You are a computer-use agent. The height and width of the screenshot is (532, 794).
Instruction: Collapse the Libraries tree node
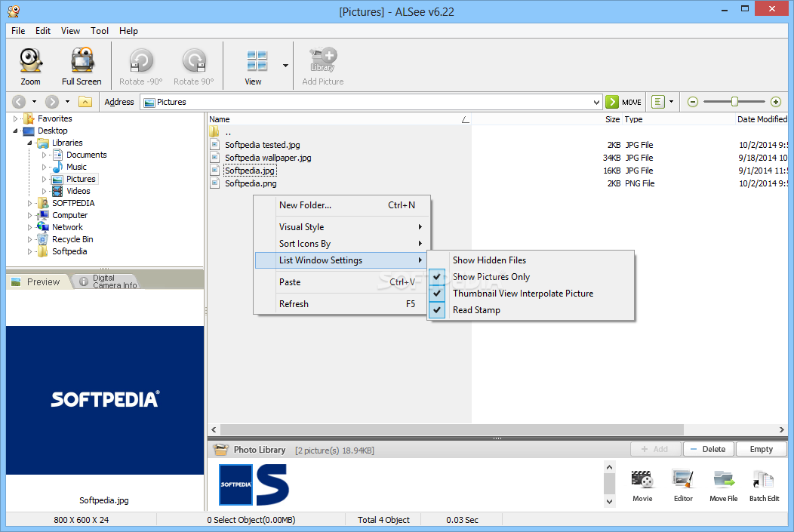(x=29, y=143)
